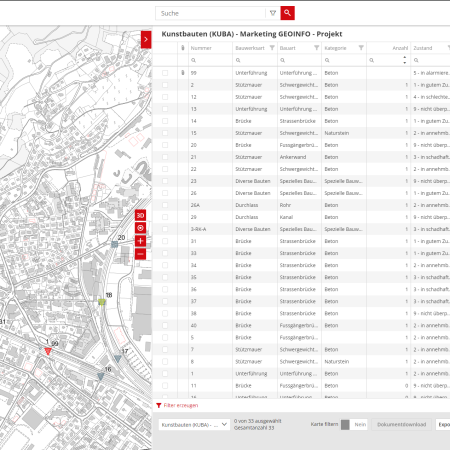Click the Bauart column filter input
Screen dimensions: 450x450
tap(299, 60)
